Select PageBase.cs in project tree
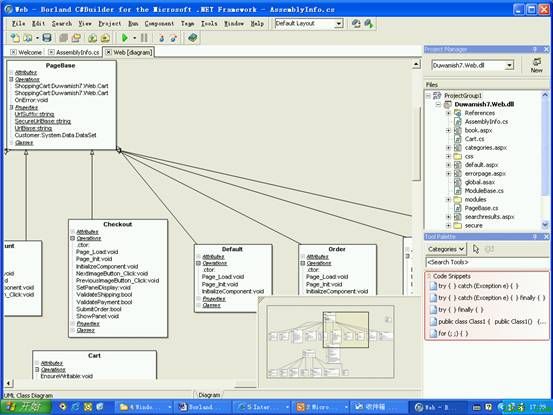Image resolution: width=553 pixels, height=415 pixels. click(x=481, y=208)
